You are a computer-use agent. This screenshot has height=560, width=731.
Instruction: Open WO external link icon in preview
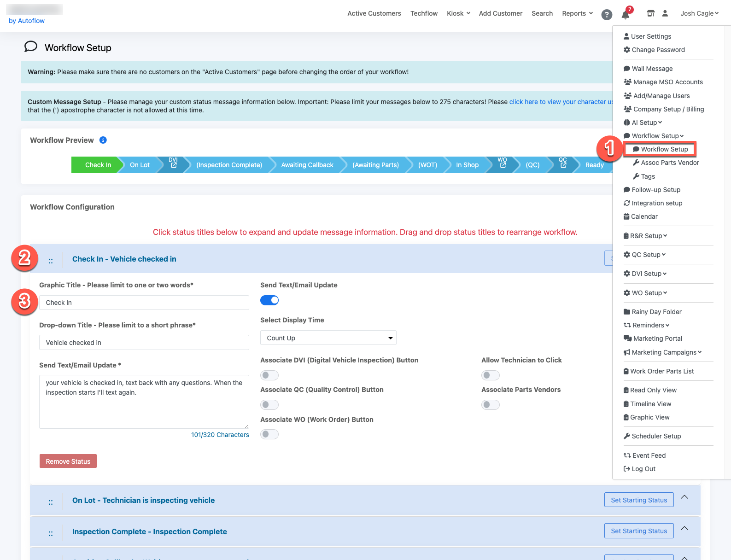click(x=503, y=165)
